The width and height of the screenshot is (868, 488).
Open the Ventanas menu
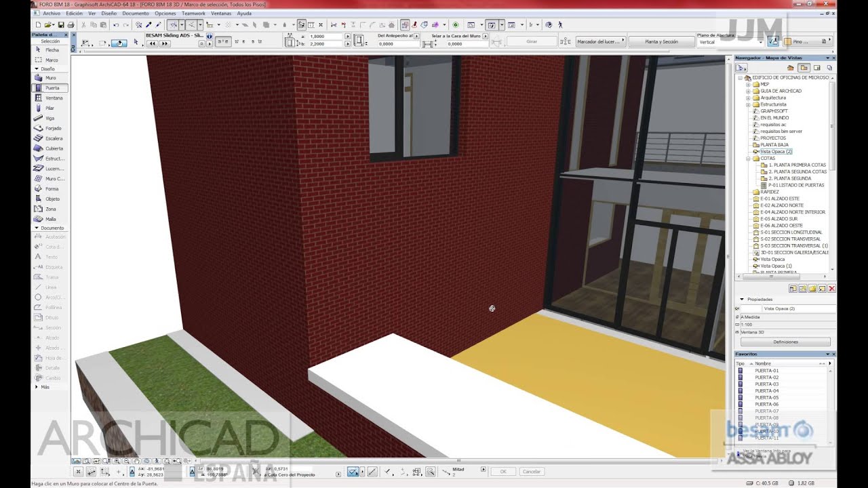click(221, 14)
